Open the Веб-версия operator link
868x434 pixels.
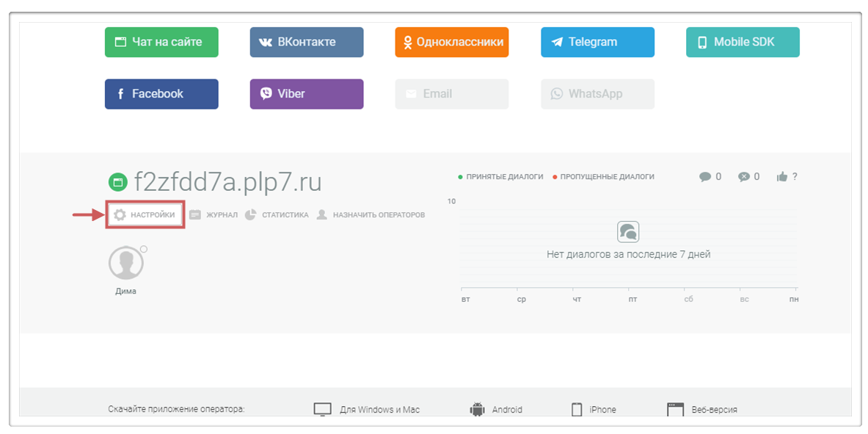pos(701,409)
